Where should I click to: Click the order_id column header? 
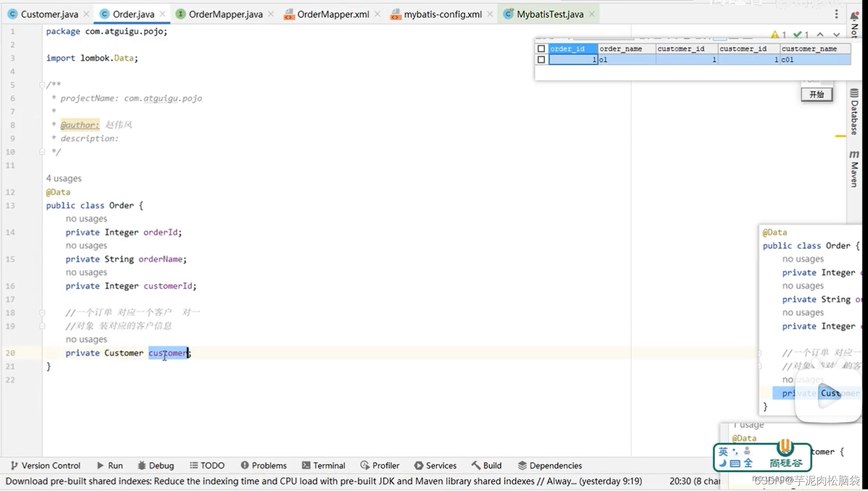pos(573,49)
